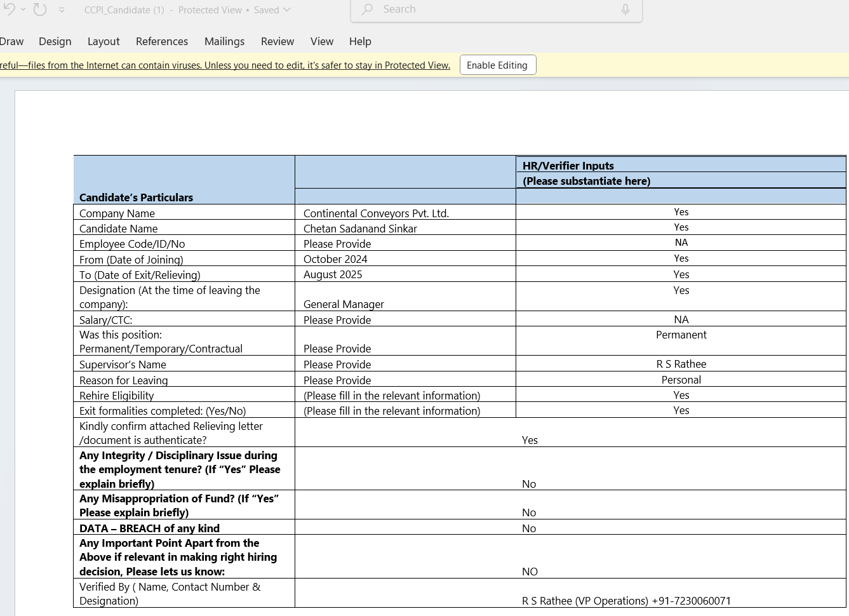Click the Protected View warning message link
The width and height of the screenshot is (849, 616).
click(x=225, y=65)
